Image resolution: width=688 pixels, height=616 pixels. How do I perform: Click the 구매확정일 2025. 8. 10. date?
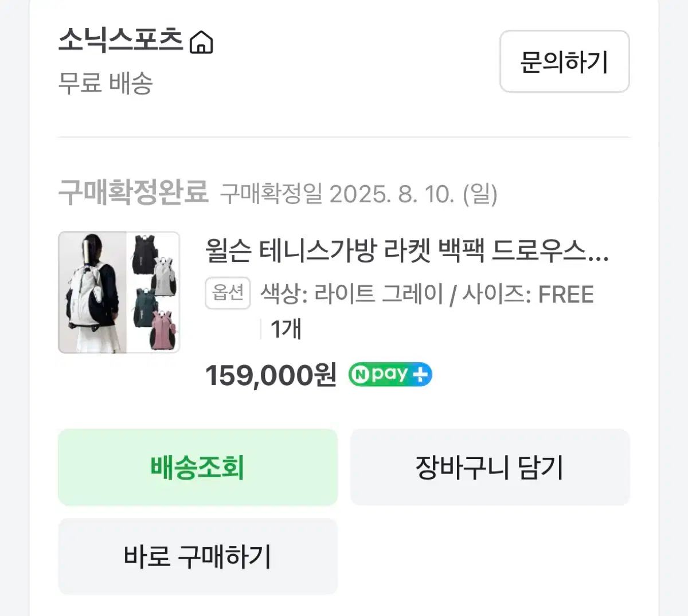(358, 194)
